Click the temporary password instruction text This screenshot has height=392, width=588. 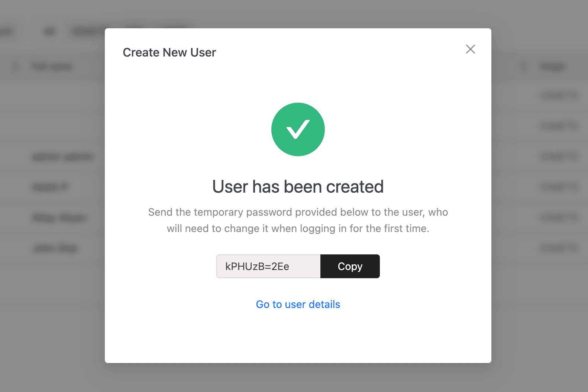[x=298, y=220]
